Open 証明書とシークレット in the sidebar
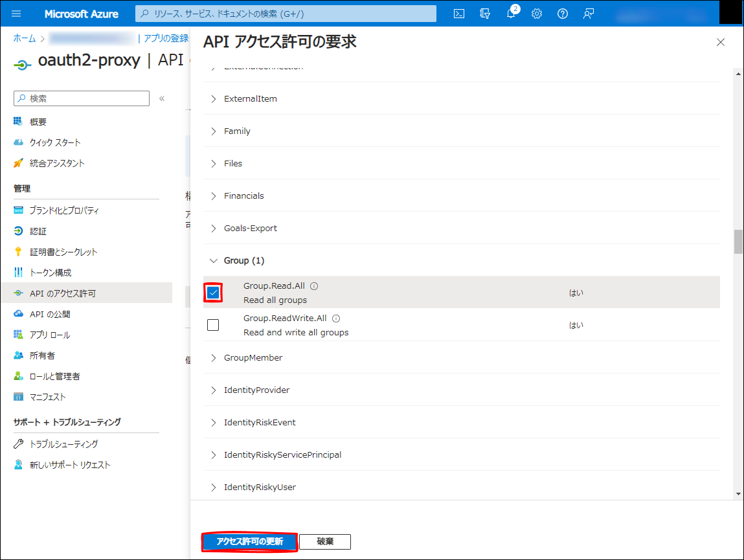Viewport: 744px width, 560px height. pyautogui.click(x=63, y=252)
